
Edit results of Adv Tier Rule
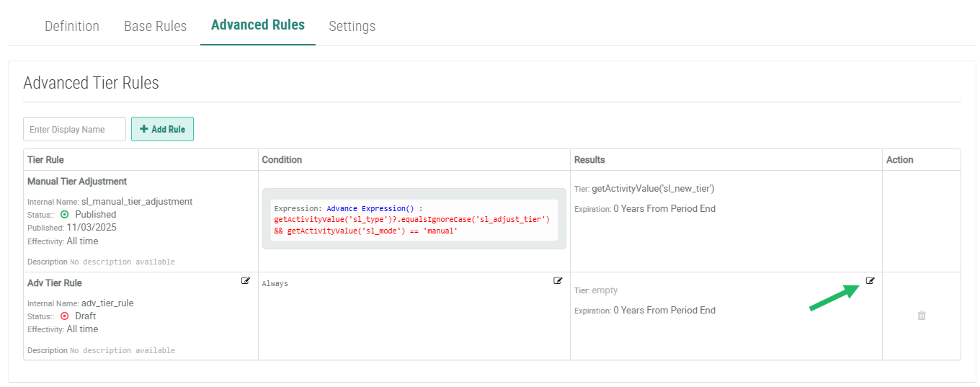coord(870,281)
